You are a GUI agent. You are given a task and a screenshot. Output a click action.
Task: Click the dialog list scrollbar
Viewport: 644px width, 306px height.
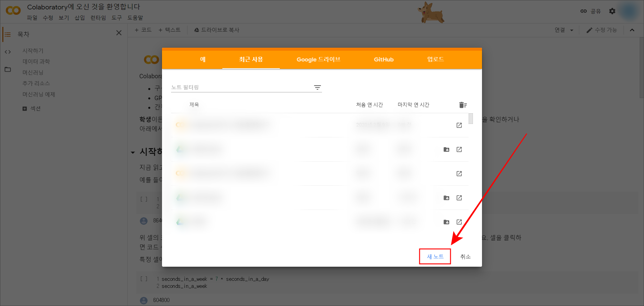(471, 119)
